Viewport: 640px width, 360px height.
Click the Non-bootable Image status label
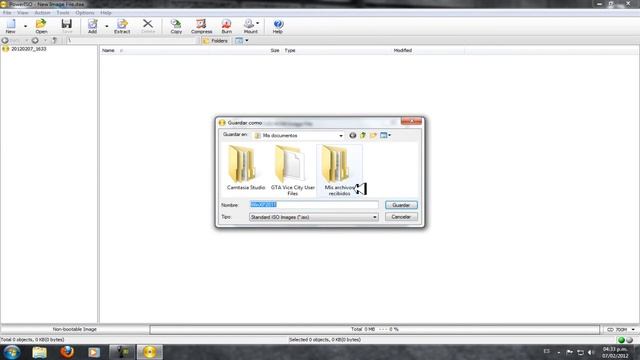75,329
